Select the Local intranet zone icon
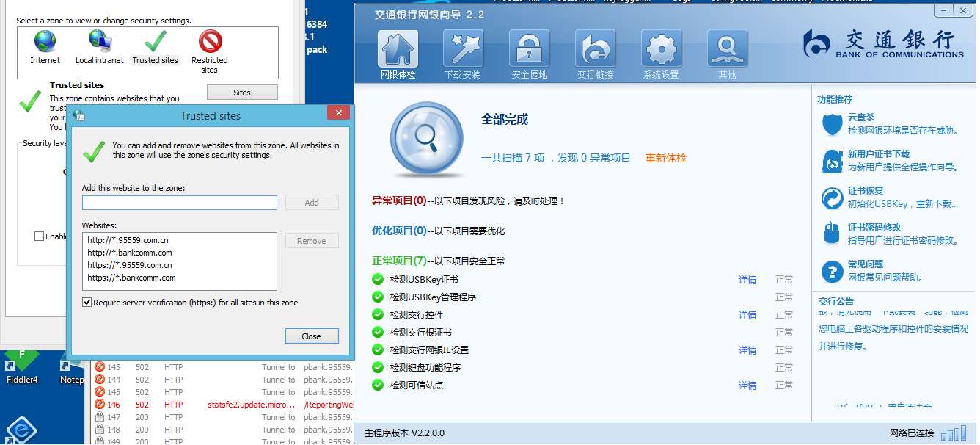Viewport: 980px width, 445px height. tap(100, 41)
